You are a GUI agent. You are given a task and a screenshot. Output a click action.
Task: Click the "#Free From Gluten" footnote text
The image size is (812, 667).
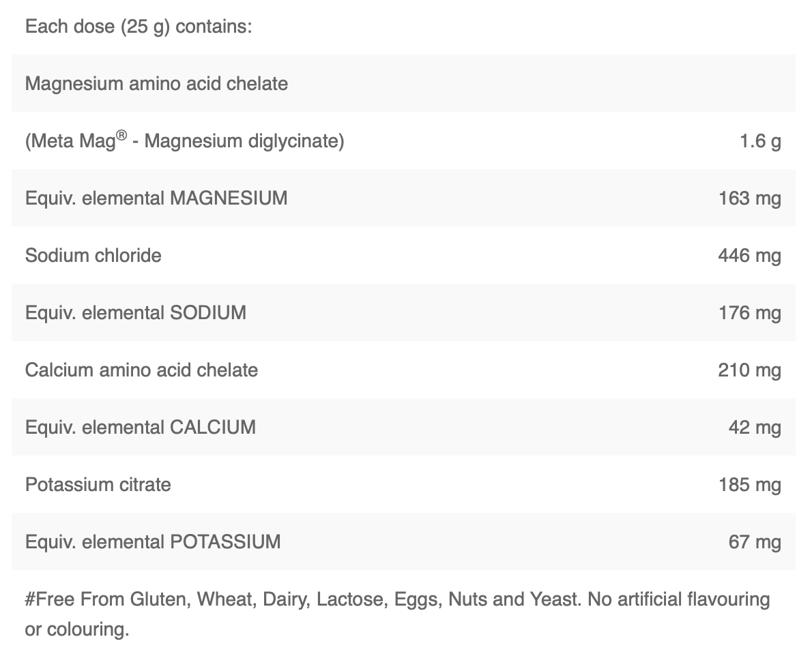[x=108, y=599]
